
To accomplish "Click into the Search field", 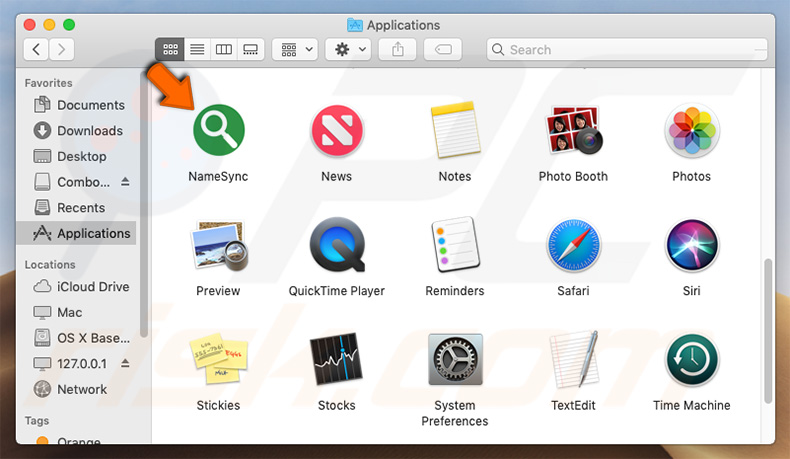I will pyautogui.click(x=627, y=49).
